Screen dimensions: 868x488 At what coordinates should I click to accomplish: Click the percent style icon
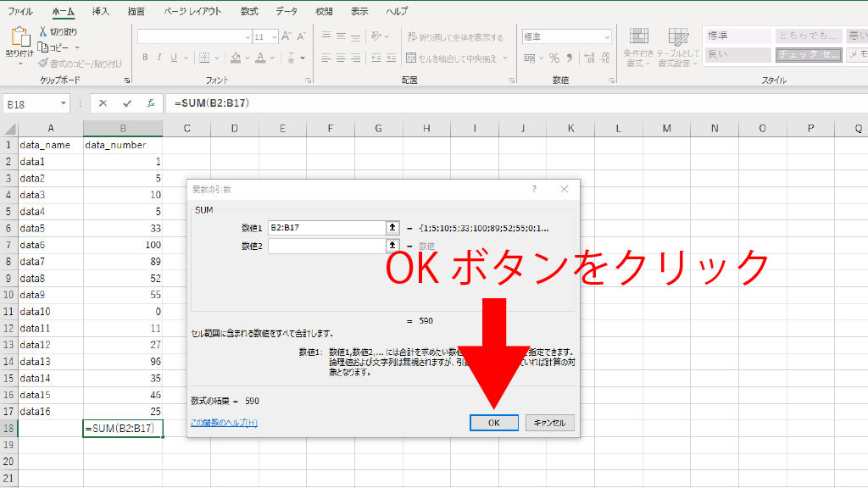[x=554, y=58]
